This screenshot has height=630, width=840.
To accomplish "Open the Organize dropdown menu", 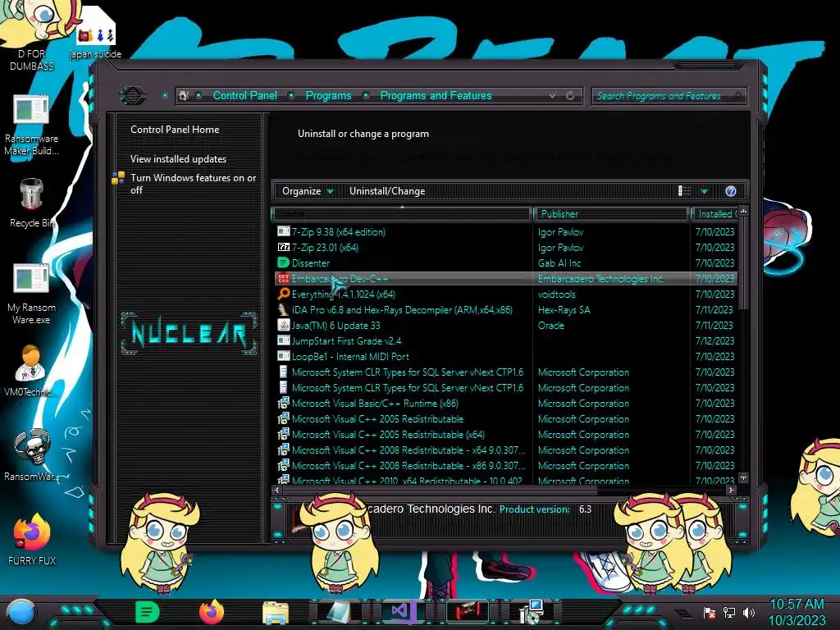I will (308, 191).
